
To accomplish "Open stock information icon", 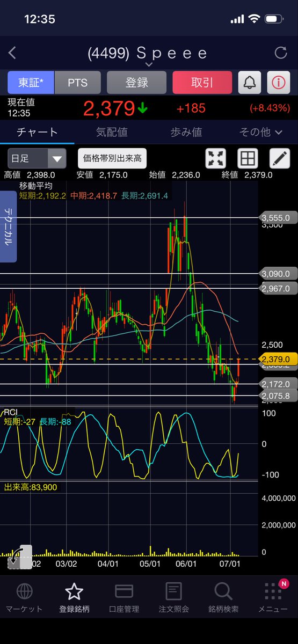I will (x=279, y=83).
